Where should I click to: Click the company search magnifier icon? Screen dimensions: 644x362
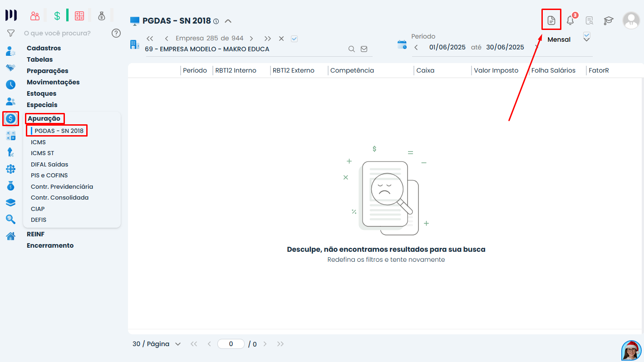click(351, 49)
